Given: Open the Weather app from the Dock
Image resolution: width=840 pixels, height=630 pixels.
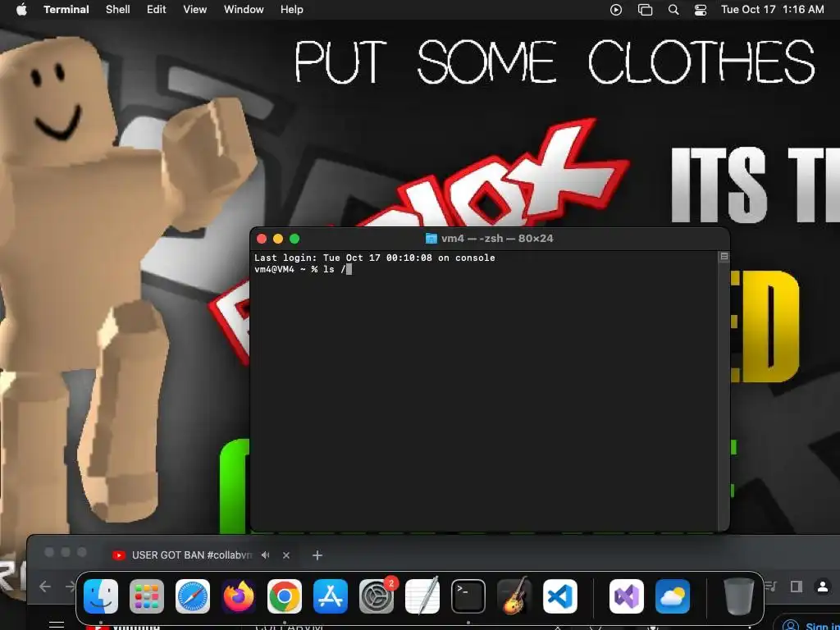Looking at the screenshot, I should [x=673, y=596].
